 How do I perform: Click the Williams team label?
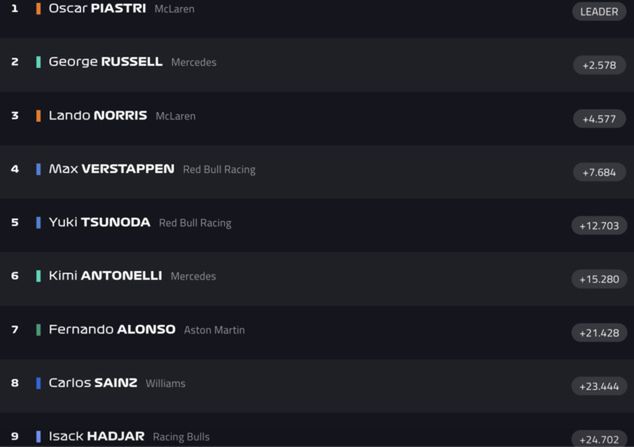165,383
